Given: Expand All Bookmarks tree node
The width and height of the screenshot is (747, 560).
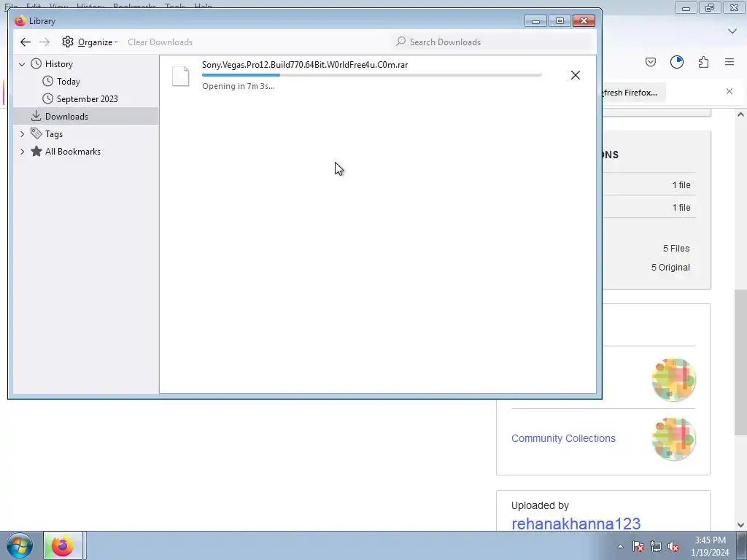Looking at the screenshot, I should click(22, 152).
